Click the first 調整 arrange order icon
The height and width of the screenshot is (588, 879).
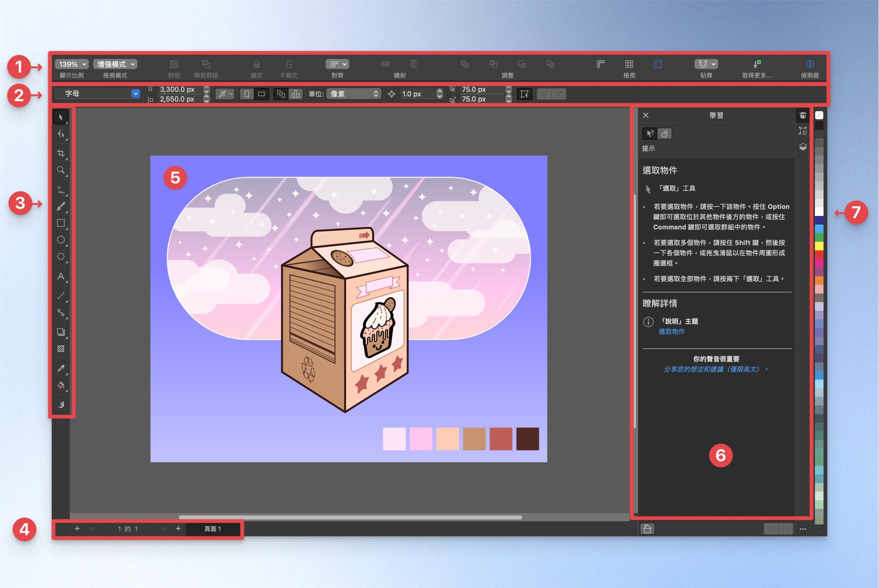click(465, 64)
